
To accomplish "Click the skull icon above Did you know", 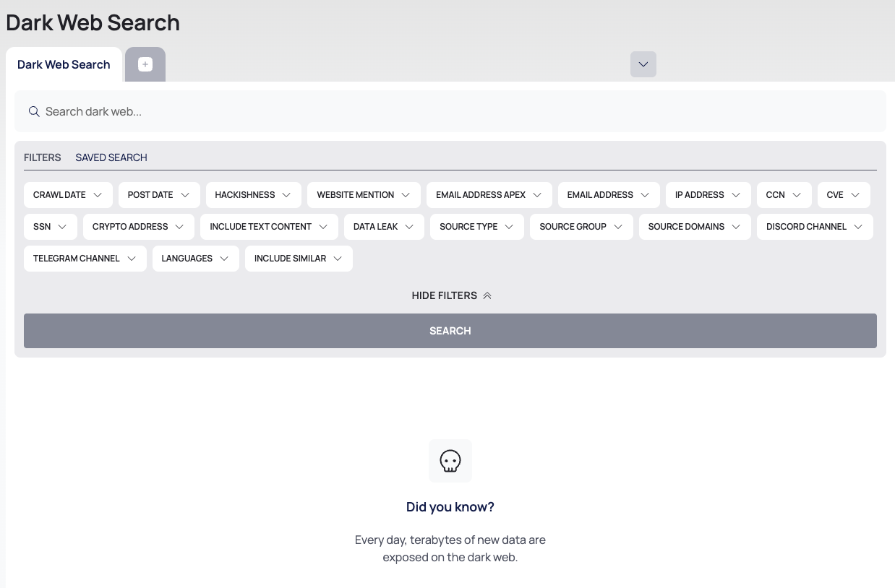I will (450, 461).
